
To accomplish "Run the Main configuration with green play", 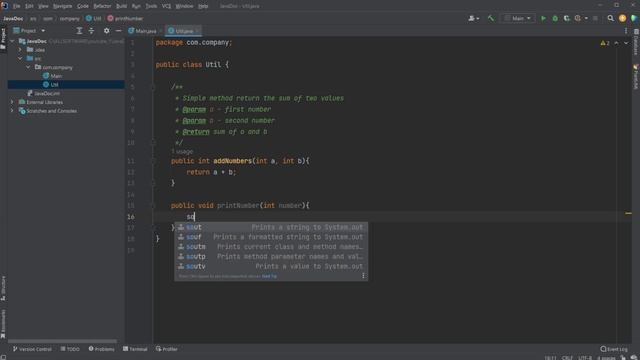I will pos(543,18).
